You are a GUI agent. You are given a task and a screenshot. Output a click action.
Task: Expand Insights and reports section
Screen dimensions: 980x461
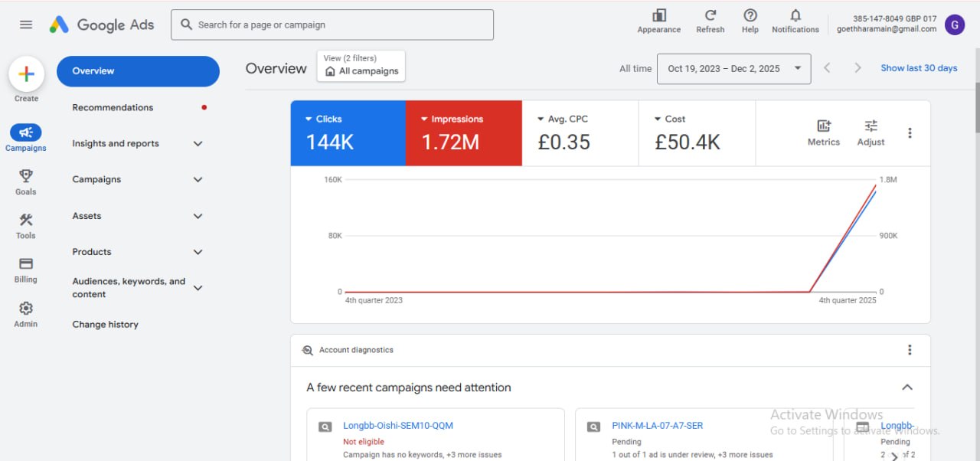(198, 143)
